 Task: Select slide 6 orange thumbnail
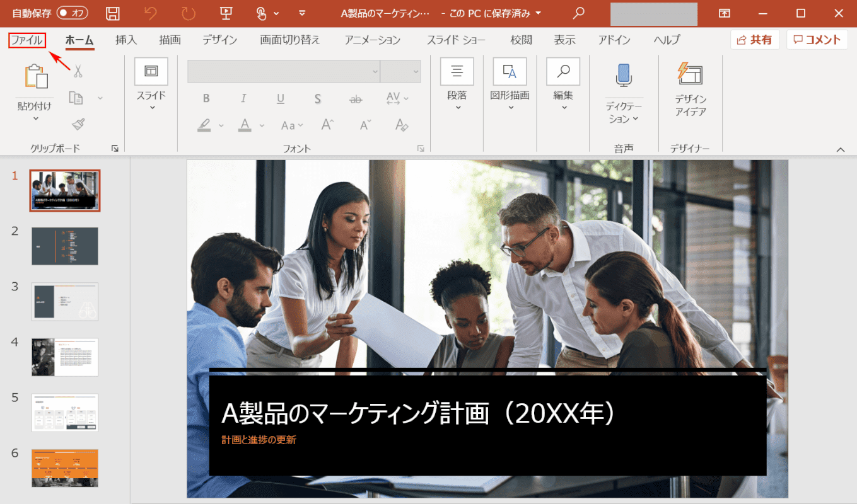[x=65, y=468]
